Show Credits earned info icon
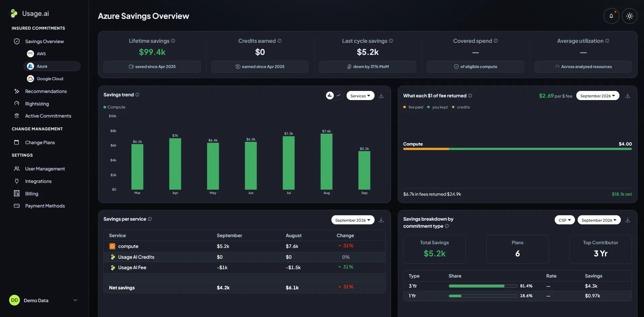This screenshot has width=644, height=317. (280, 41)
